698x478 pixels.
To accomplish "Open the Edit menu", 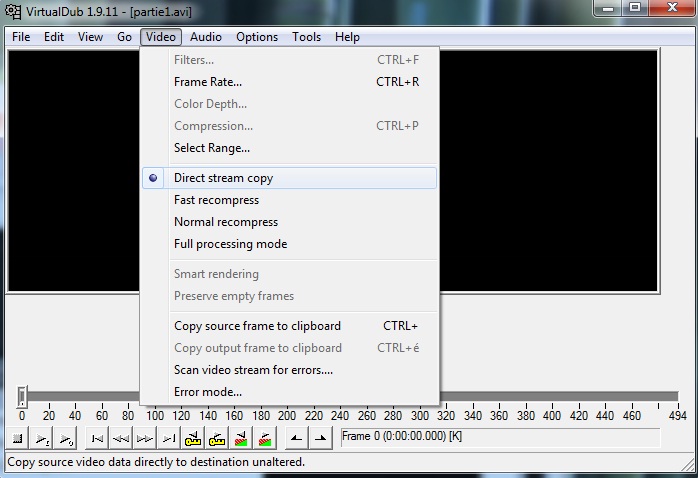I will tap(54, 37).
